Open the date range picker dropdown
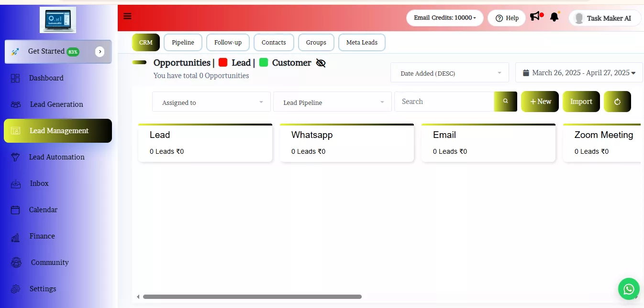This screenshot has height=308, width=644. tap(579, 73)
